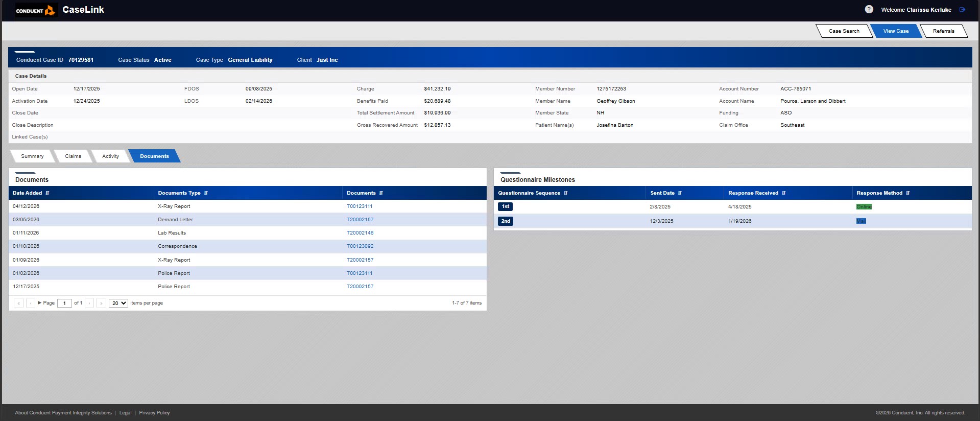
Task: Open Correspondence document T00123092
Action: tap(360, 246)
